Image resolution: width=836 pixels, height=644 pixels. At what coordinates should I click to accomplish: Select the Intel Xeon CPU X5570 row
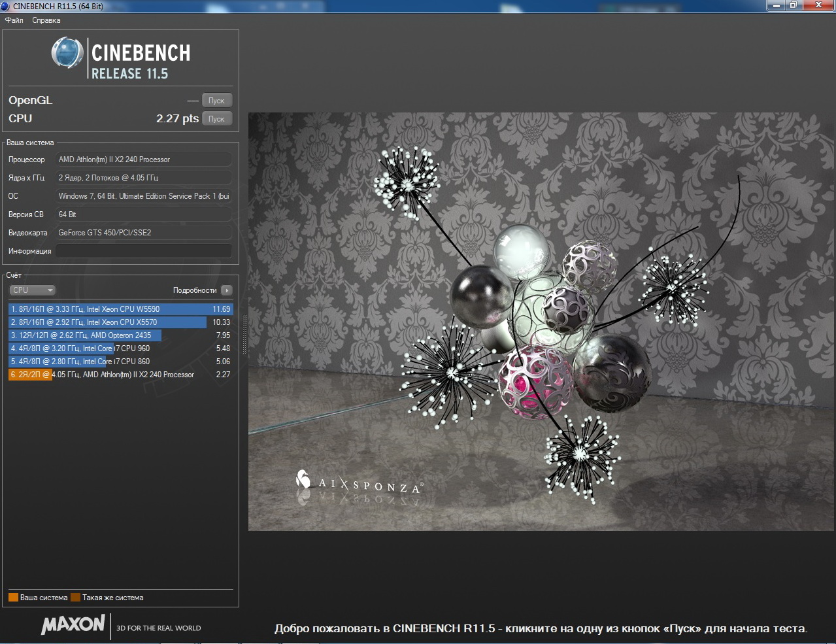[121, 322]
